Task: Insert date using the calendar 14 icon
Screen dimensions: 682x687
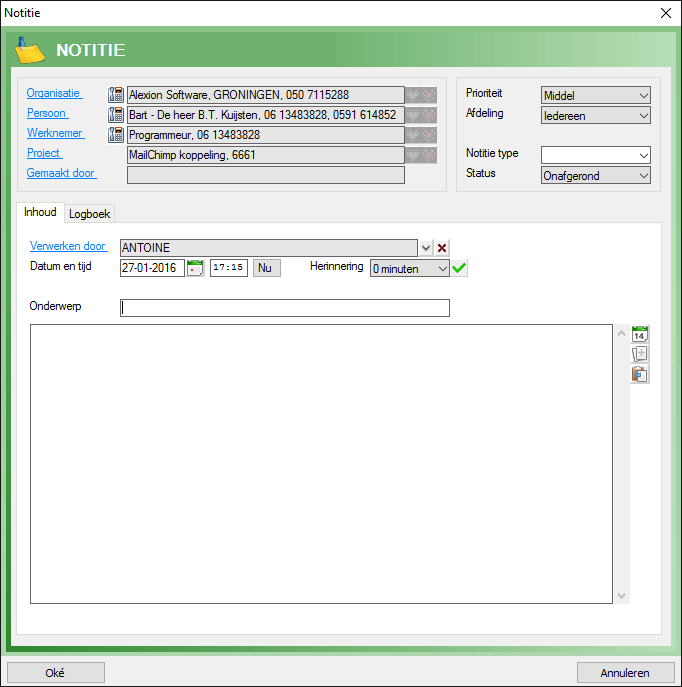Action: coord(640,334)
